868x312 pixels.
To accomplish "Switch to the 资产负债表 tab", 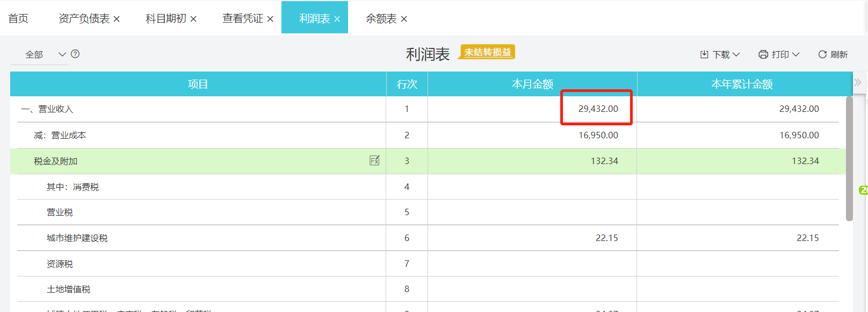I will pyautogui.click(x=84, y=18).
